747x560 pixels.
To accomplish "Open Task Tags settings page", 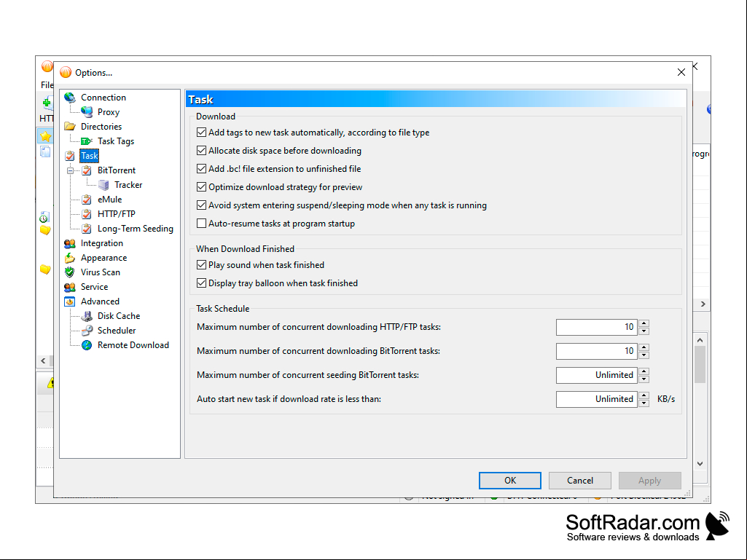I will click(x=116, y=141).
